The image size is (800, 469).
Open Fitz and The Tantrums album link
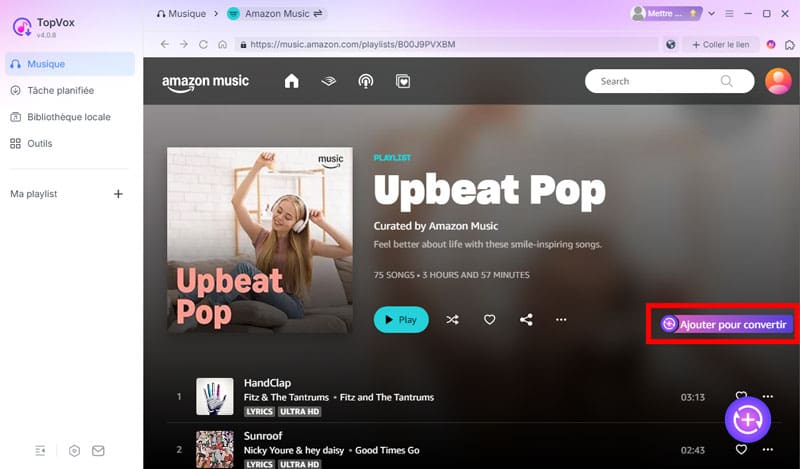pos(387,397)
